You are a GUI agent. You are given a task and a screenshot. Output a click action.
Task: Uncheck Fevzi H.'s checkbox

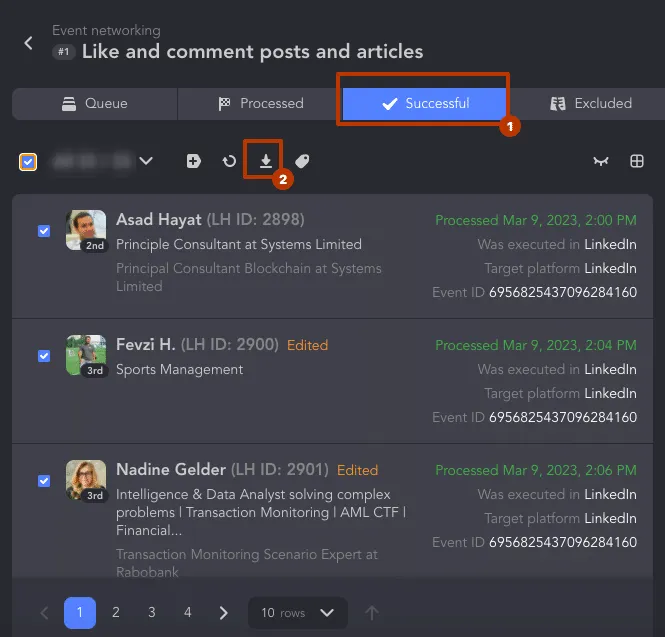pos(44,356)
